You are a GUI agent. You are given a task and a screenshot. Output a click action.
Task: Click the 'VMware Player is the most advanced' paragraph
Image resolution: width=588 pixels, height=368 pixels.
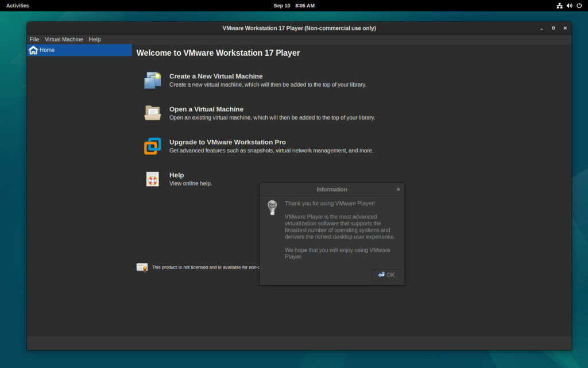pos(340,227)
